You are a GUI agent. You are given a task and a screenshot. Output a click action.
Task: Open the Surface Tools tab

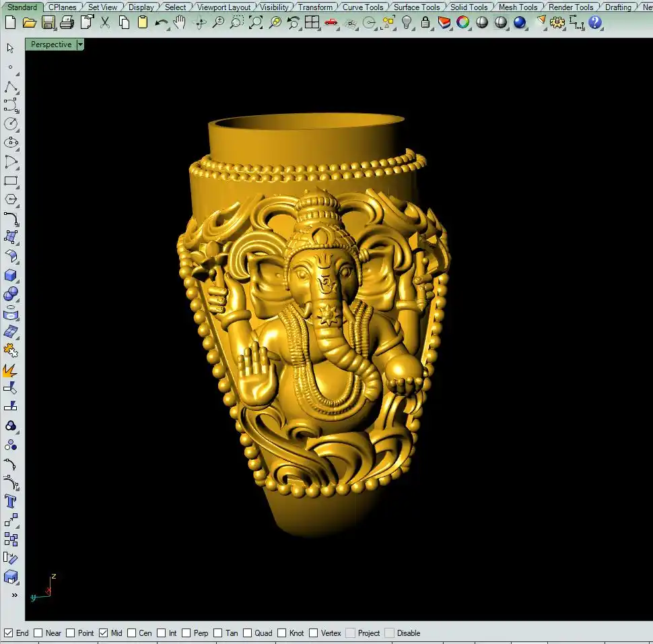[416, 7]
